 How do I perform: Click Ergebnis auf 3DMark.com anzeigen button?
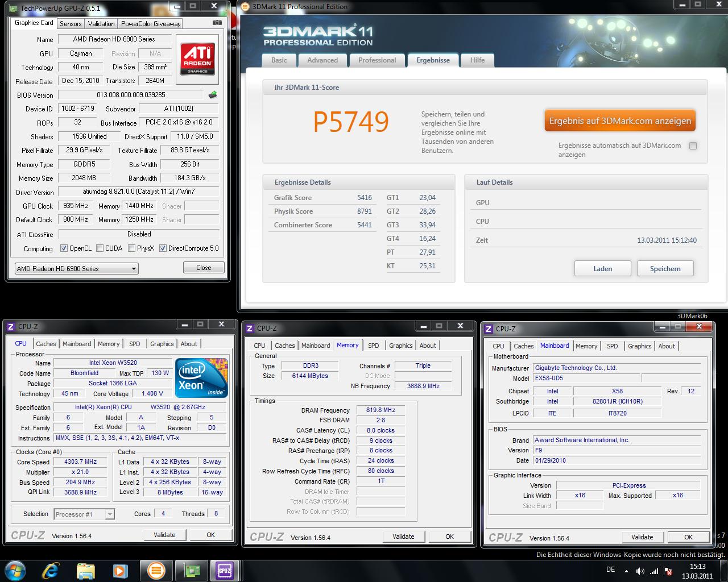620,121
